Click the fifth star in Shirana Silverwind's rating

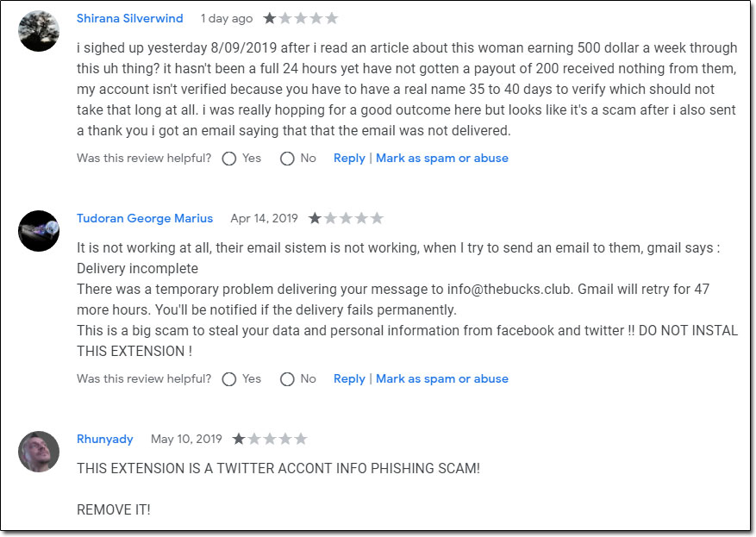[x=331, y=18]
